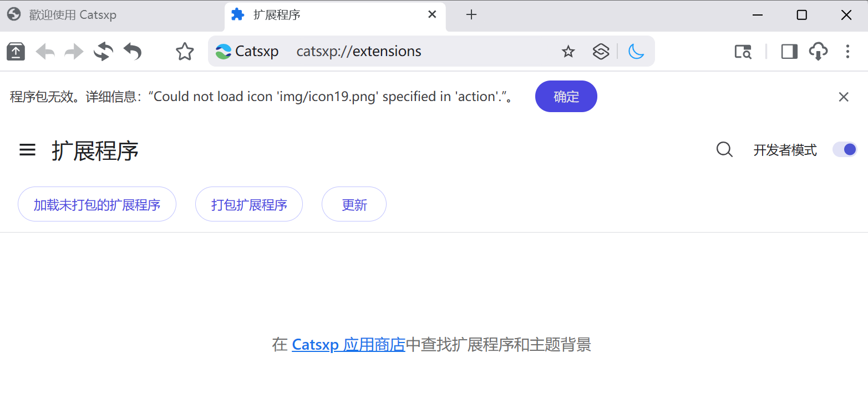Open the browser three-dot menu
Viewport: 868px width, 418px height.
coord(847,52)
